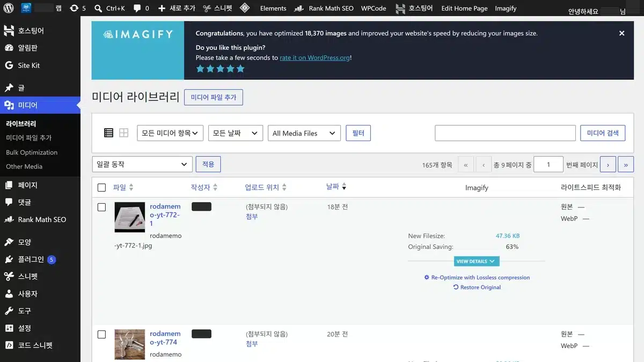This screenshot has height=362, width=644.
Task: Open the WordPress logo menu
Action: pos(9,8)
